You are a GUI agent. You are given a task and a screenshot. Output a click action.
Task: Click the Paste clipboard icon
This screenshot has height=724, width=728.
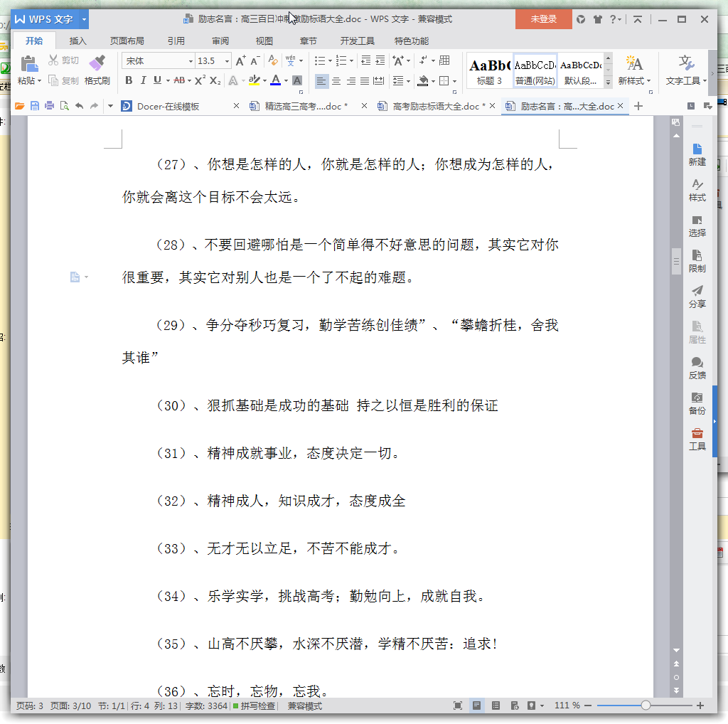[29, 63]
